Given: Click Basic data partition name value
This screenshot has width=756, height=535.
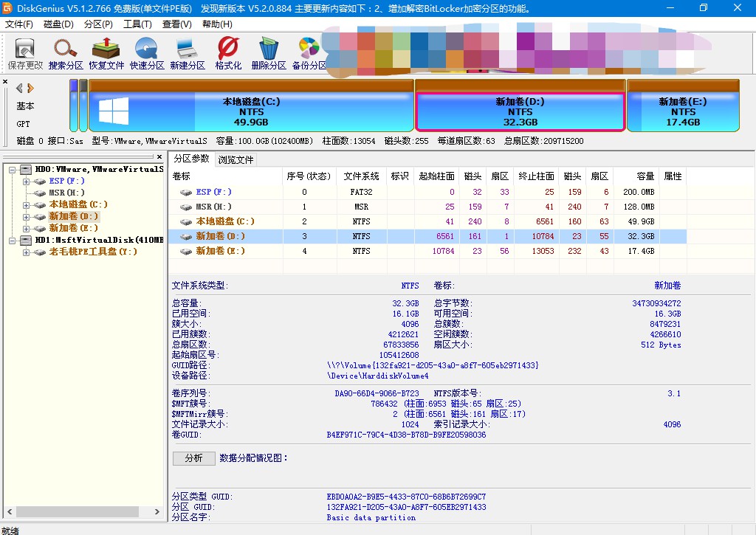Looking at the screenshot, I should pos(371,517).
